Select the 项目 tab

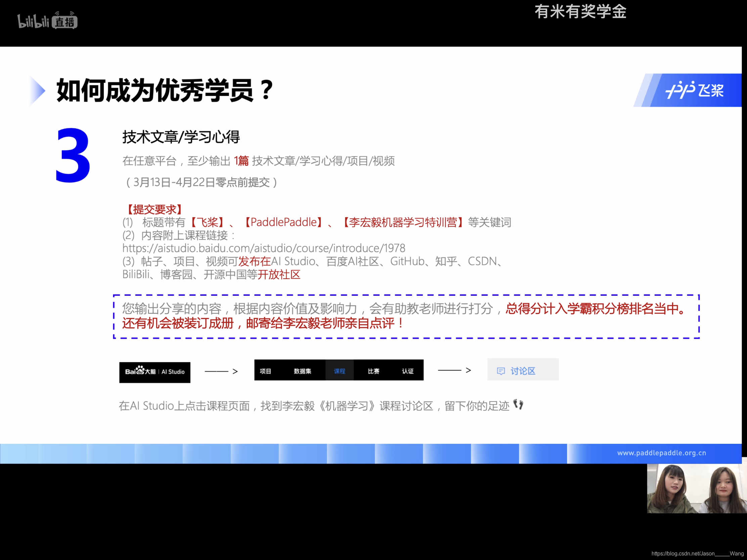[265, 371]
